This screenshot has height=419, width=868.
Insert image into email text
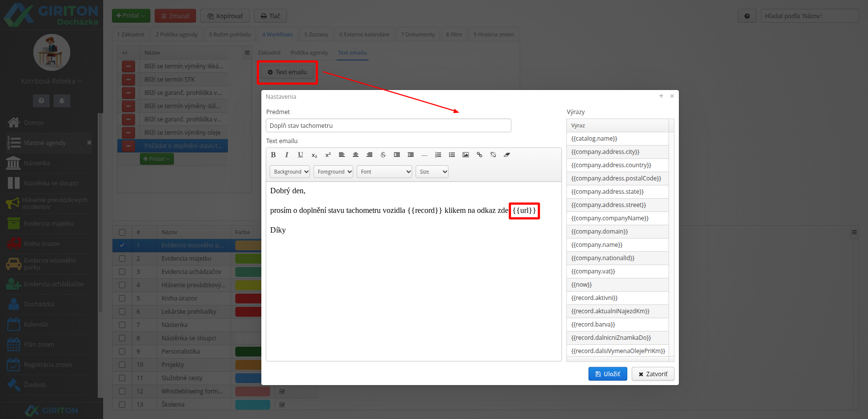(466, 155)
